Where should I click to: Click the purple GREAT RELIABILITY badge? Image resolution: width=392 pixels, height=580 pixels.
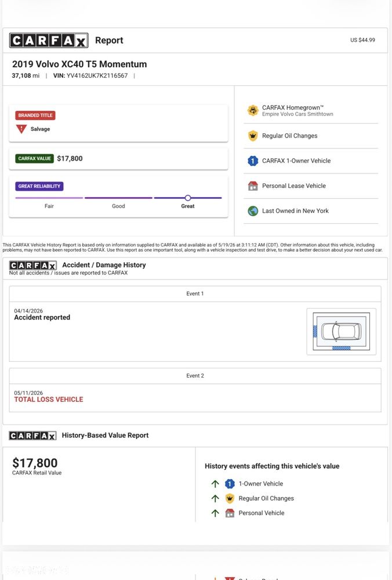(39, 186)
